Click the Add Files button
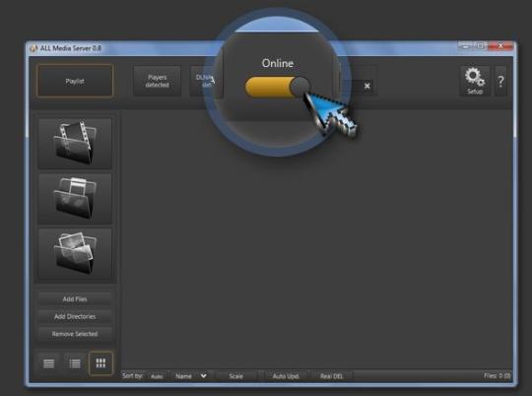532x396 pixels. click(75, 298)
